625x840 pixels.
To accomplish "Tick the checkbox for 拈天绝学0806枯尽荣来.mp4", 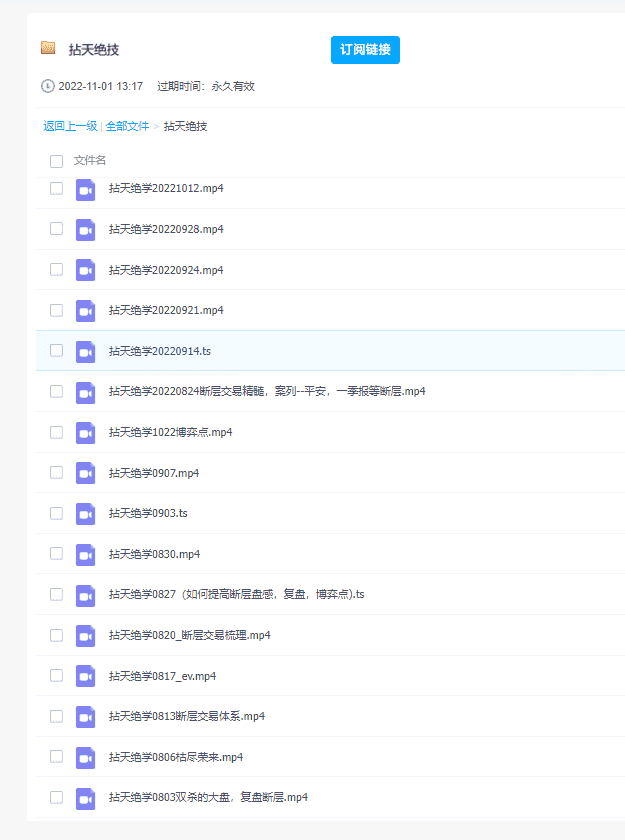I will (x=56, y=756).
